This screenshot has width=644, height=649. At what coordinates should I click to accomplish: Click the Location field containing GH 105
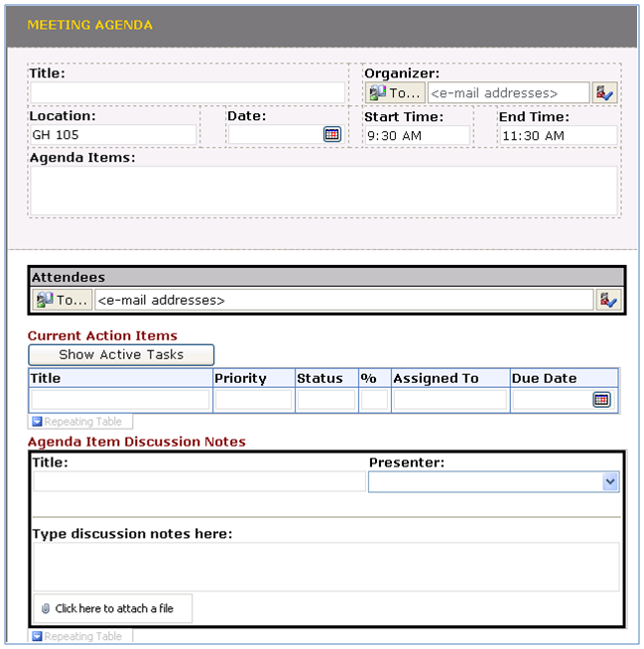click(113, 135)
